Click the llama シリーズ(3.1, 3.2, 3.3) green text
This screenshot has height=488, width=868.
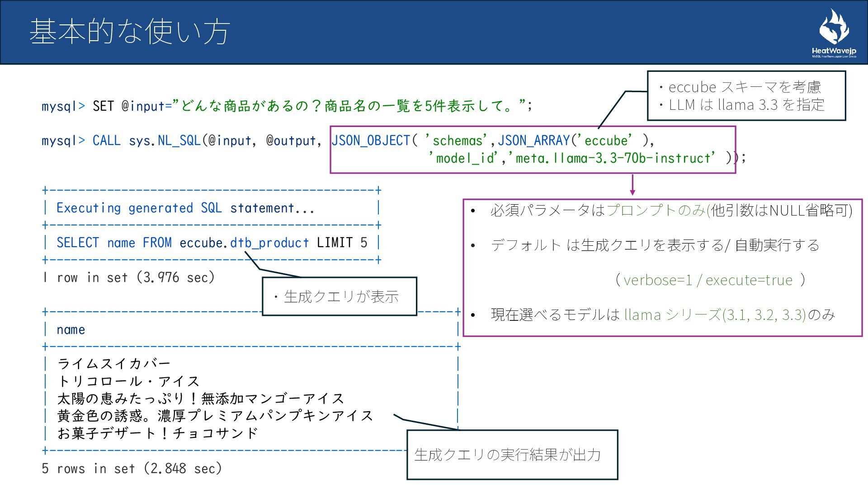pyautogui.click(x=715, y=314)
